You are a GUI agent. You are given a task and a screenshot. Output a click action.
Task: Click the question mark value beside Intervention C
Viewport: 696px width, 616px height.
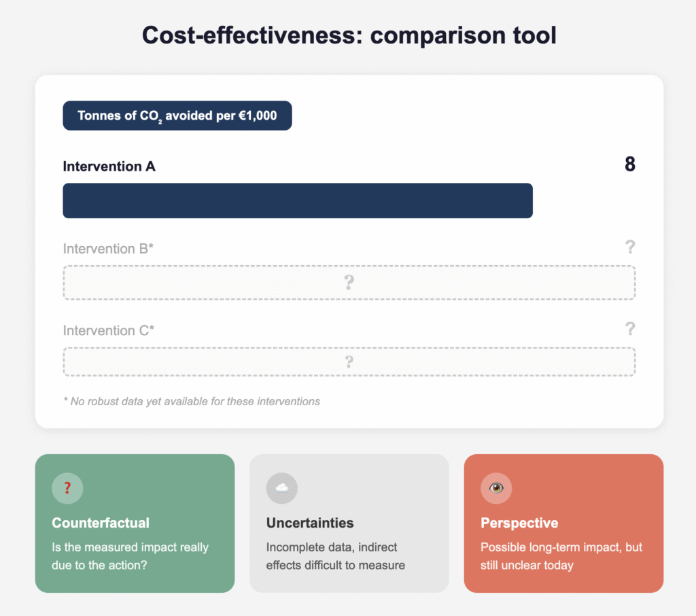pos(630,329)
